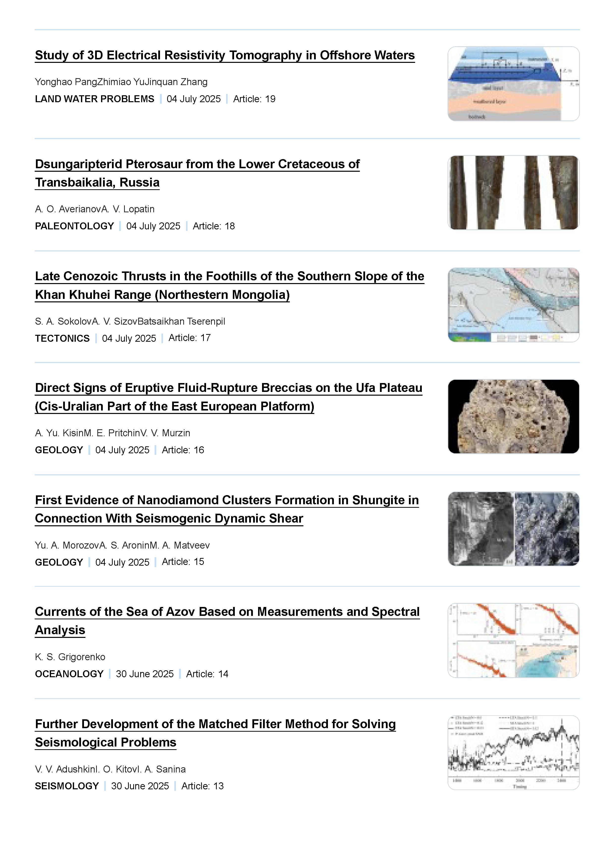Viewport: 614px width, 868px height.
Task: Open the Late Cenozoic Thrusts article link
Action: (230, 286)
